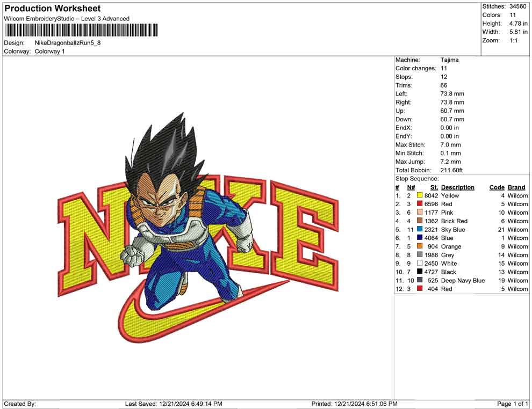Click stop number '10.' in Black row

(x=399, y=272)
